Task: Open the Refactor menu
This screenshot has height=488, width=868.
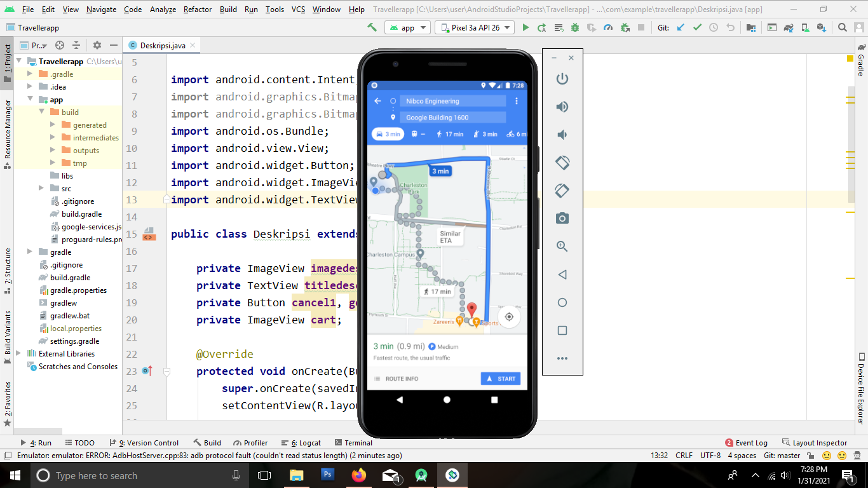Action: pyautogui.click(x=198, y=10)
